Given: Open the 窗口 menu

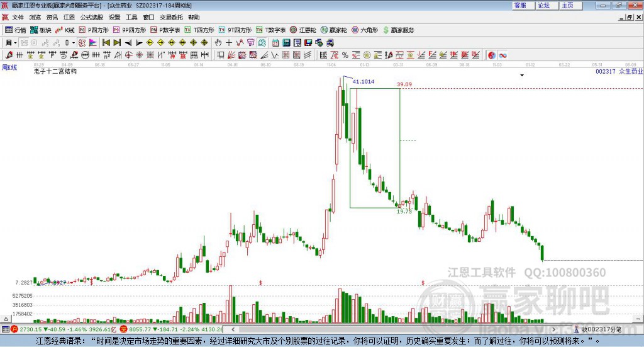Looking at the screenshot, I should tap(148, 17).
